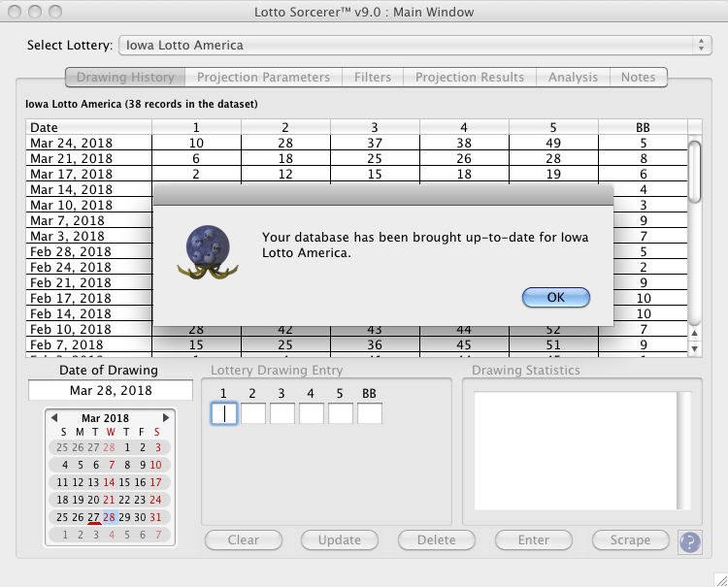Click cell 51 in Feb 7 row
This screenshot has width=728, height=587.
click(553, 344)
